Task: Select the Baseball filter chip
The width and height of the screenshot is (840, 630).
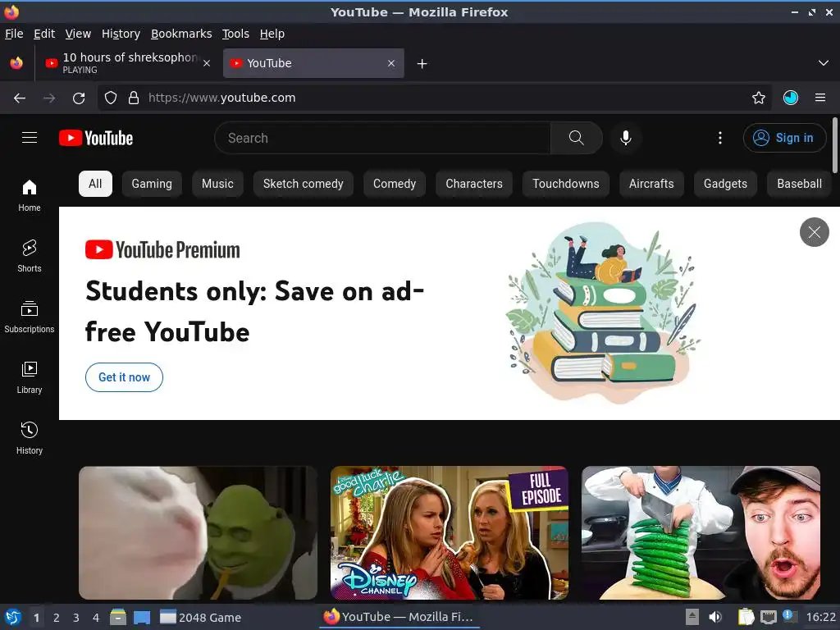Action: (x=799, y=184)
